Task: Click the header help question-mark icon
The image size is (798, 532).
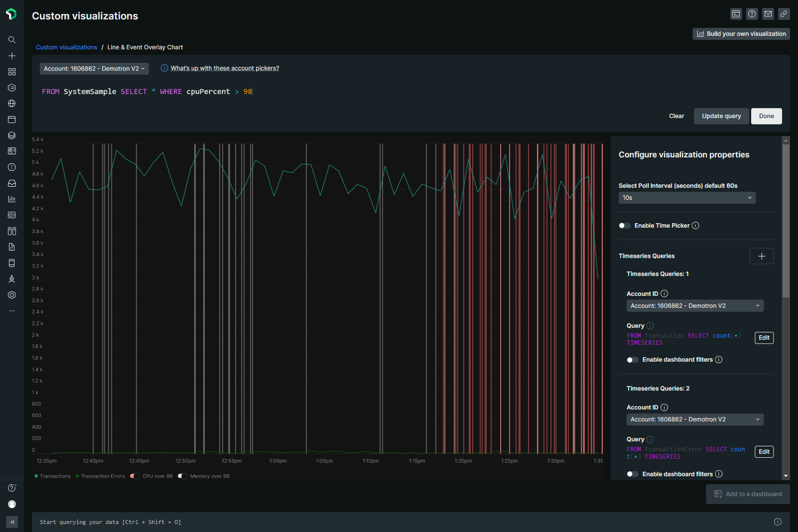Action: tap(752, 14)
